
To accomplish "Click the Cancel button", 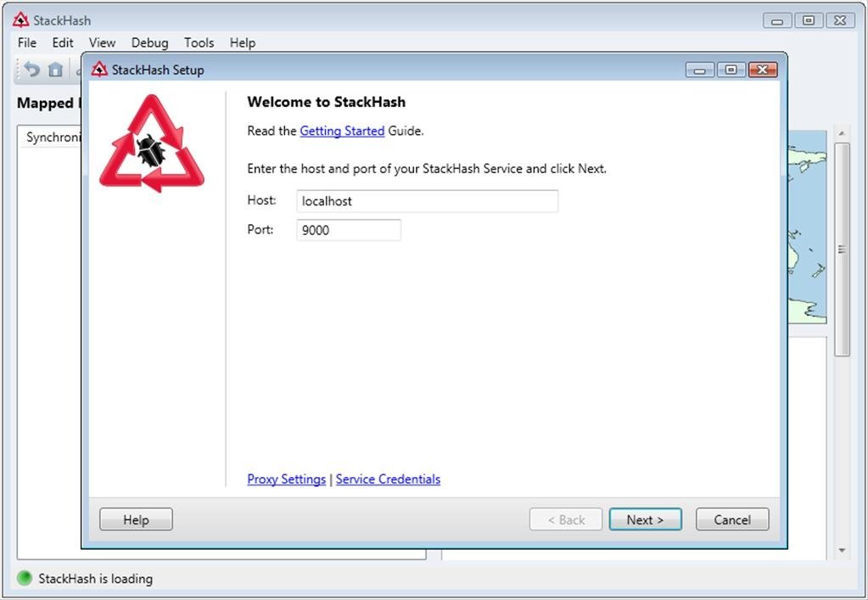I will (732, 519).
